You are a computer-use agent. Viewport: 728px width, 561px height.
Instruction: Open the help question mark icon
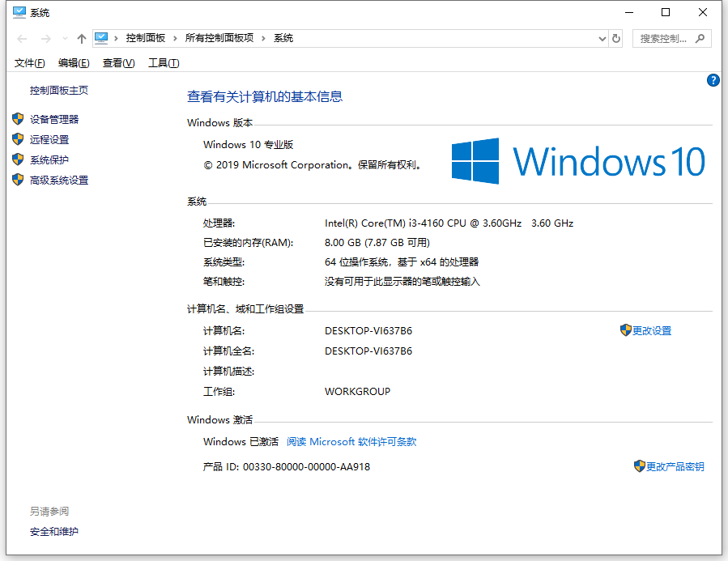pos(713,80)
